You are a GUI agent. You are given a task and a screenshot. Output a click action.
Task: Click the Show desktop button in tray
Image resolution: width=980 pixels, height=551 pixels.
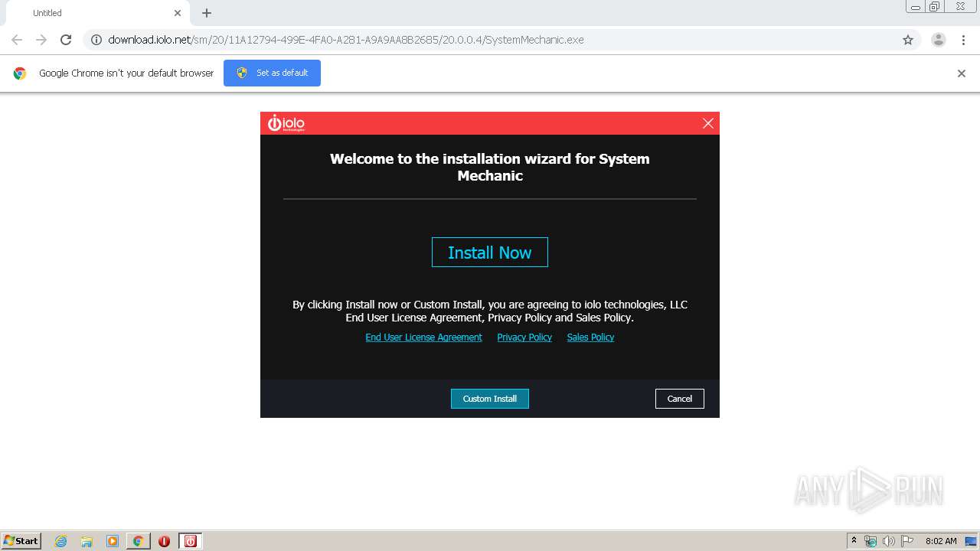972,541
